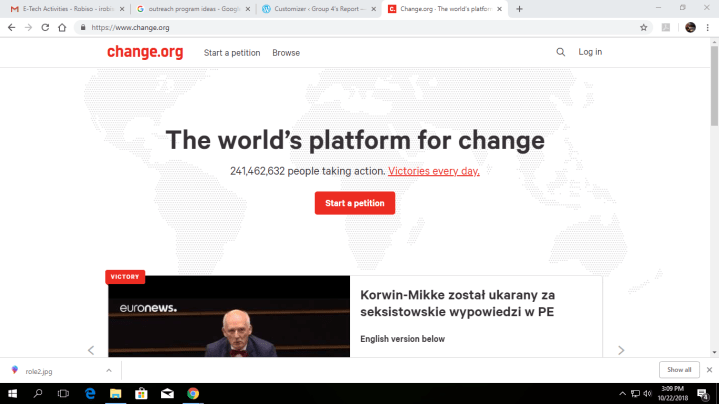Show the previous featured petition
This screenshot has height=404, width=719.
click(91, 350)
